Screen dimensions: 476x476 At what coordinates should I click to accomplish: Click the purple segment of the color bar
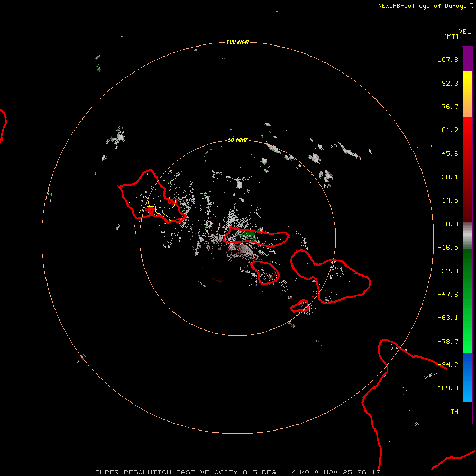(x=467, y=59)
